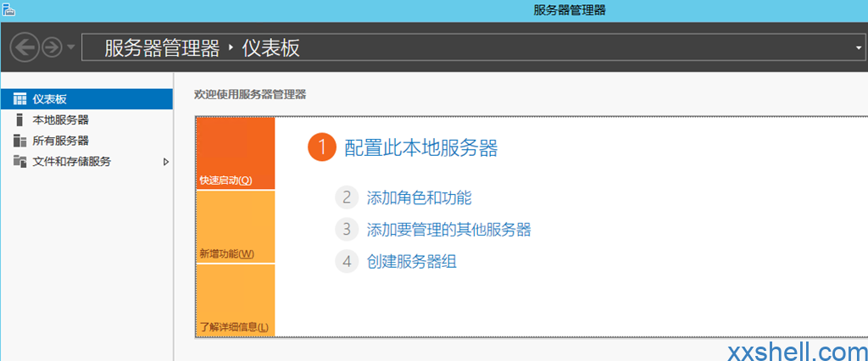The width and height of the screenshot is (868, 361).
Task: Click the Server Manager title bar icon
Action: (8, 9)
